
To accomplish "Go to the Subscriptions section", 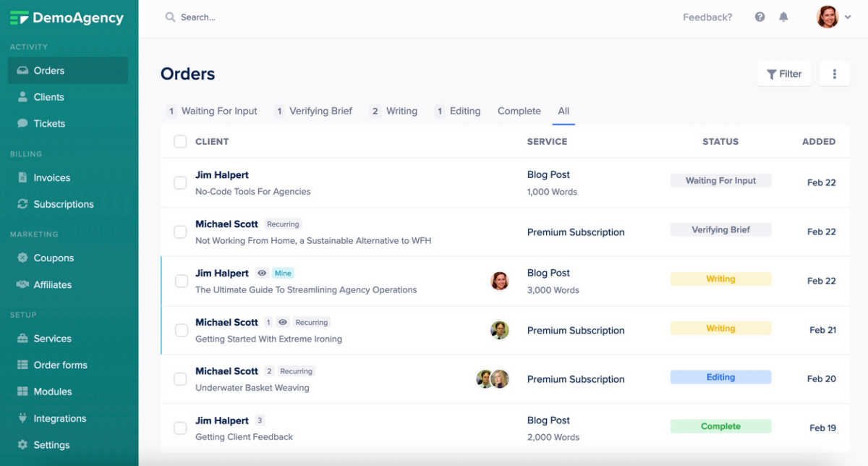I will (64, 204).
